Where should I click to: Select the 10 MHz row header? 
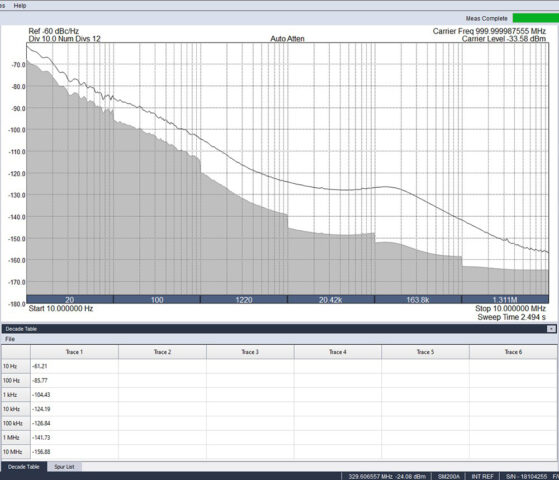[16, 451]
